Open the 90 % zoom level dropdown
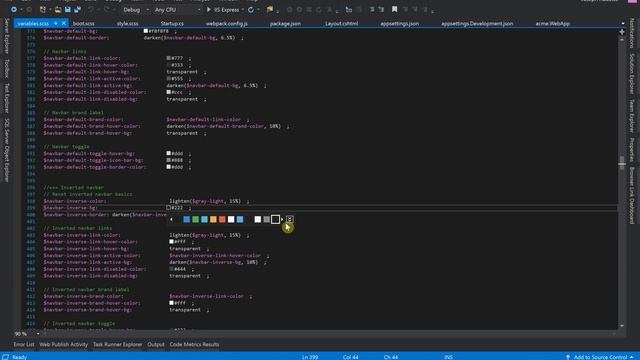Viewport: 640px width, 360px height. click(x=38, y=334)
